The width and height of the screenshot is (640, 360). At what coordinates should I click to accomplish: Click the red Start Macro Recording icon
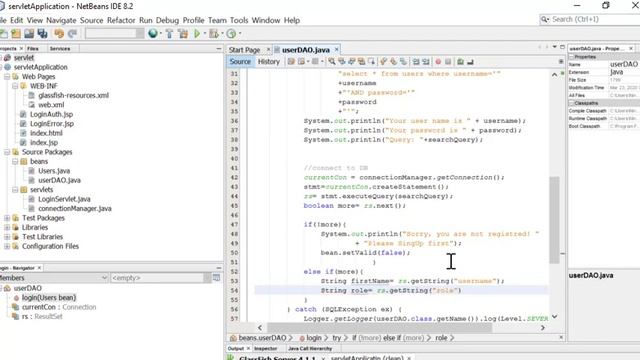[438, 62]
